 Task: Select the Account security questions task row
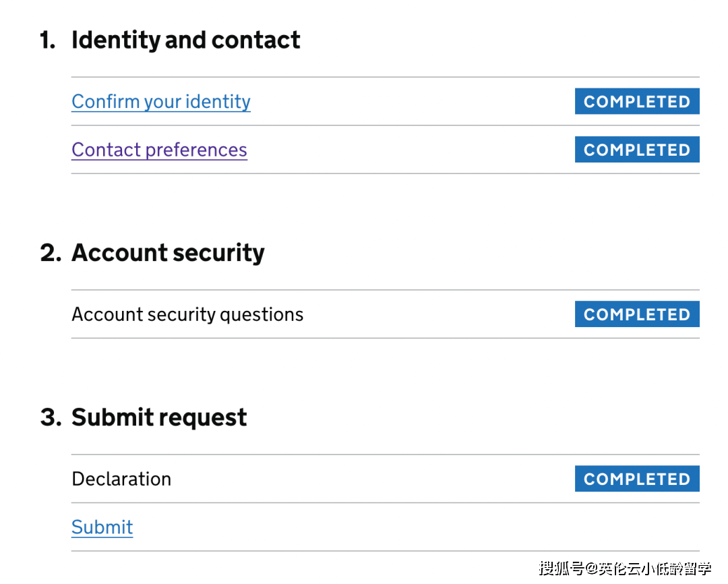[x=187, y=314]
